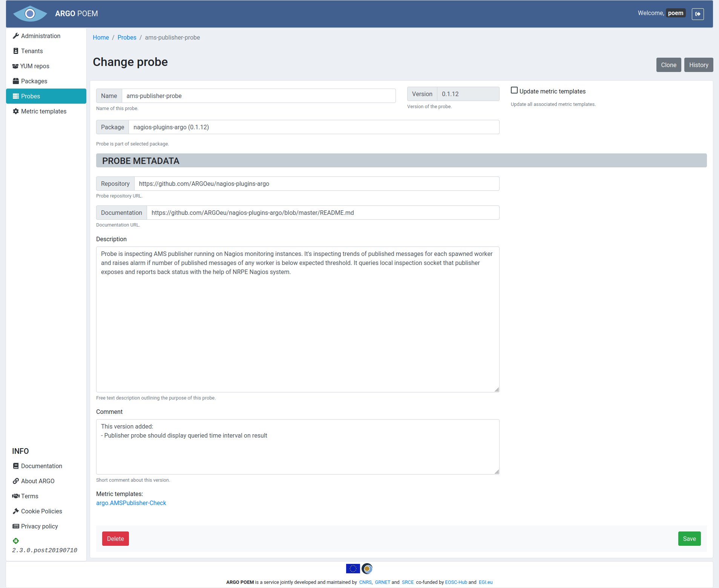Click the Clone button
Viewport: 719px width, 588px height.
[668, 65]
